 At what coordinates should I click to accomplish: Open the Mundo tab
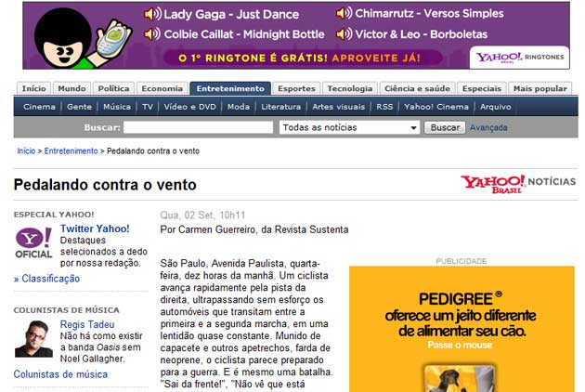tap(71, 88)
